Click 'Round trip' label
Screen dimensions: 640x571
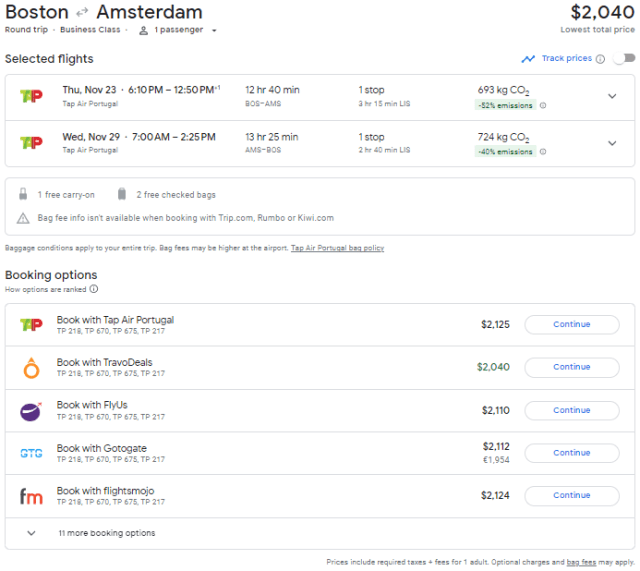click(x=26, y=30)
